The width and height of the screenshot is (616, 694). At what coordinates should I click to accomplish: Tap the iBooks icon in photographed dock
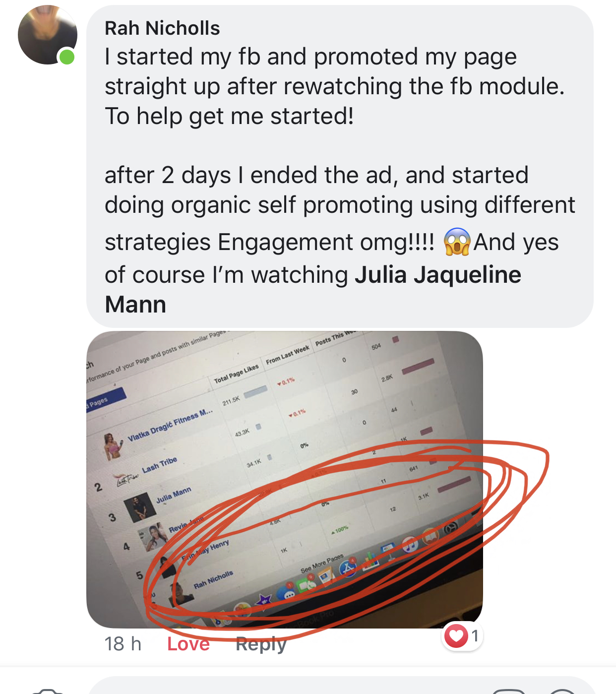coord(430,536)
